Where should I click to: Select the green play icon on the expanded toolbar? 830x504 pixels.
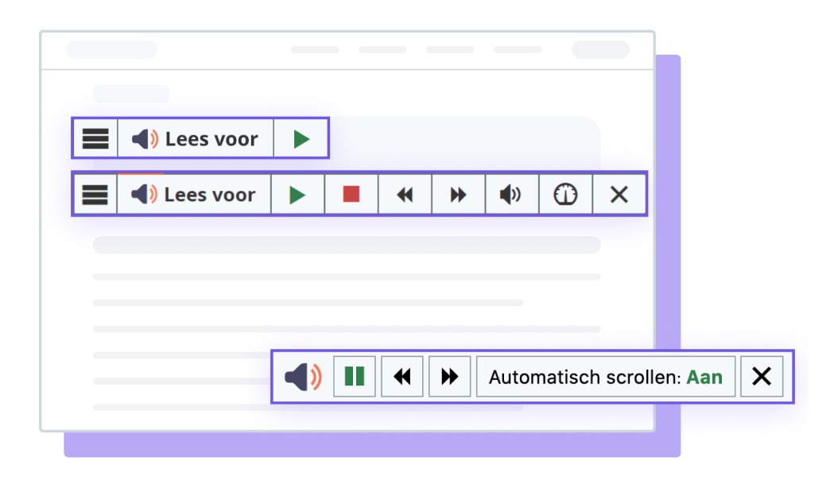tap(297, 194)
